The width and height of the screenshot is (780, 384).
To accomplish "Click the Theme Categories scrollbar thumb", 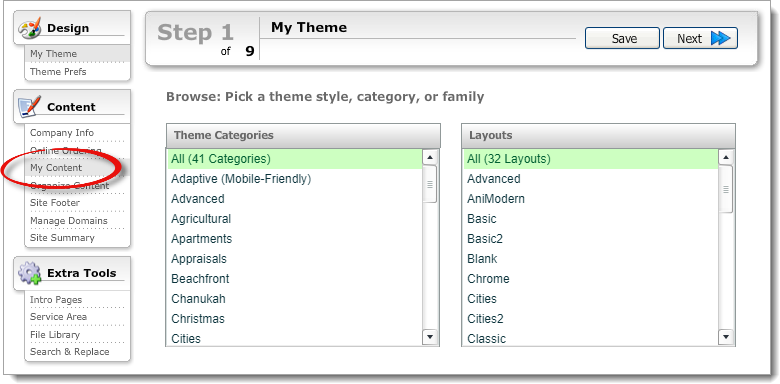I will pyautogui.click(x=430, y=184).
